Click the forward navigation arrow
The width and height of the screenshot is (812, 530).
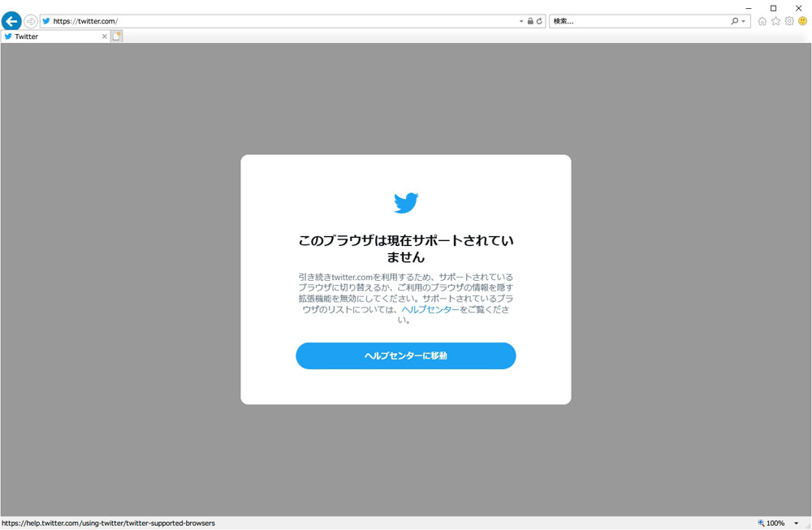[x=31, y=21]
